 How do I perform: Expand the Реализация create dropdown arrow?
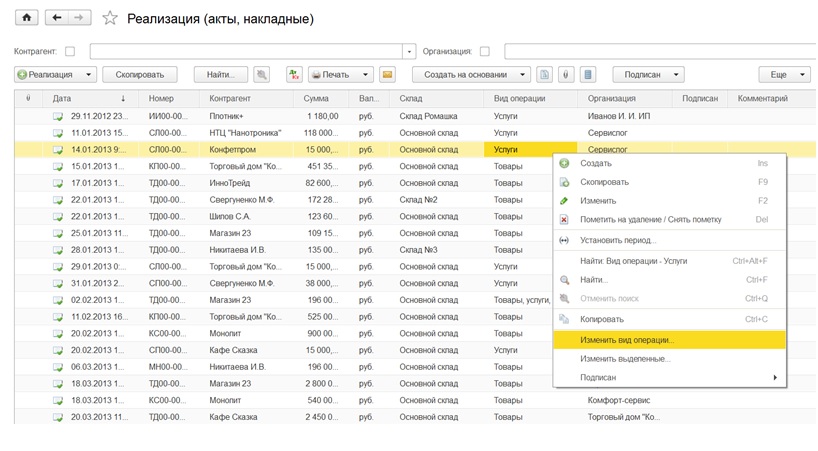[x=88, y=75]
